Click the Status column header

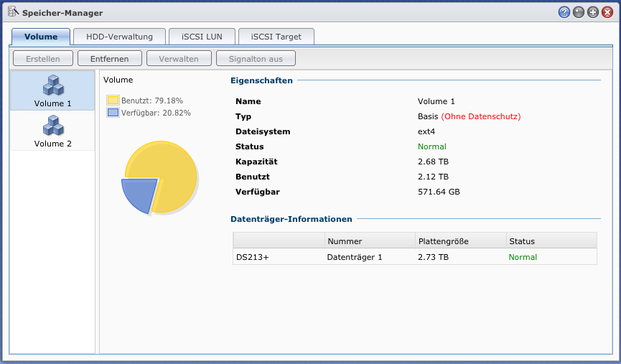click(x=551, y=241)
